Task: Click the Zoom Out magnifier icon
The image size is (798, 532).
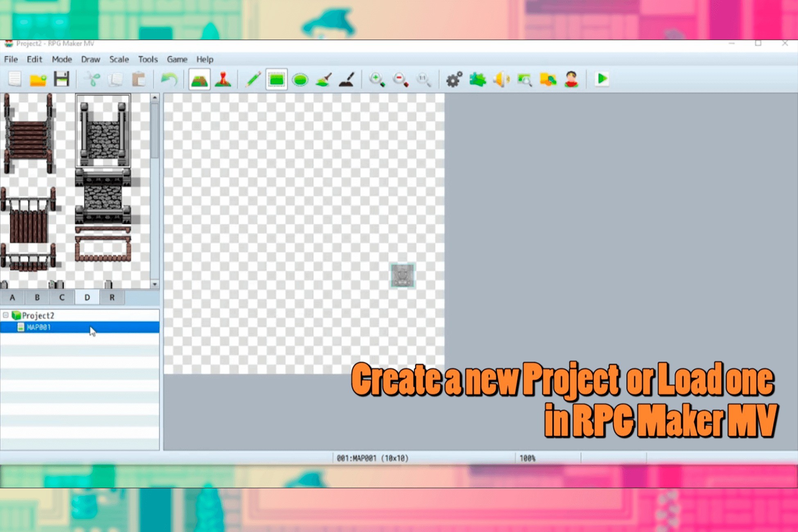Action: pos(401,79)
